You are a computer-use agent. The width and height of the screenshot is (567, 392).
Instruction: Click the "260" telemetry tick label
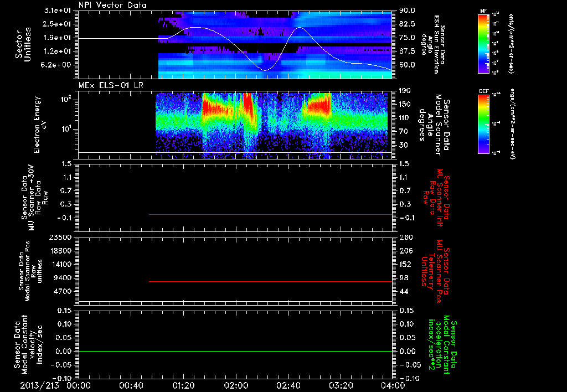(x=405, y=237)
